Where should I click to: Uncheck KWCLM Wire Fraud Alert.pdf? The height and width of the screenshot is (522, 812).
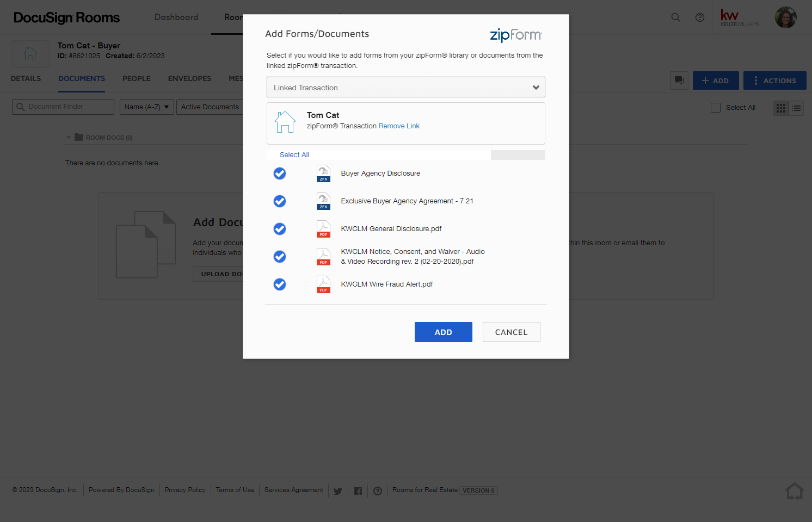280,284
